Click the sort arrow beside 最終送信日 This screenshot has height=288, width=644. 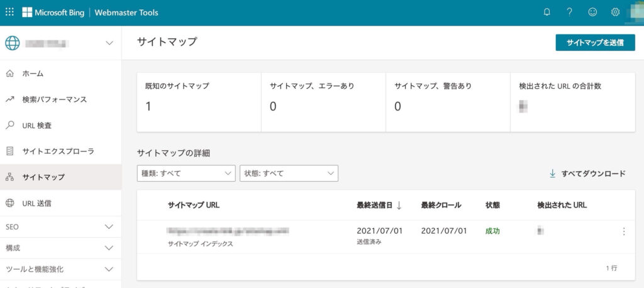pyautogui.click(x=399, y=206)
